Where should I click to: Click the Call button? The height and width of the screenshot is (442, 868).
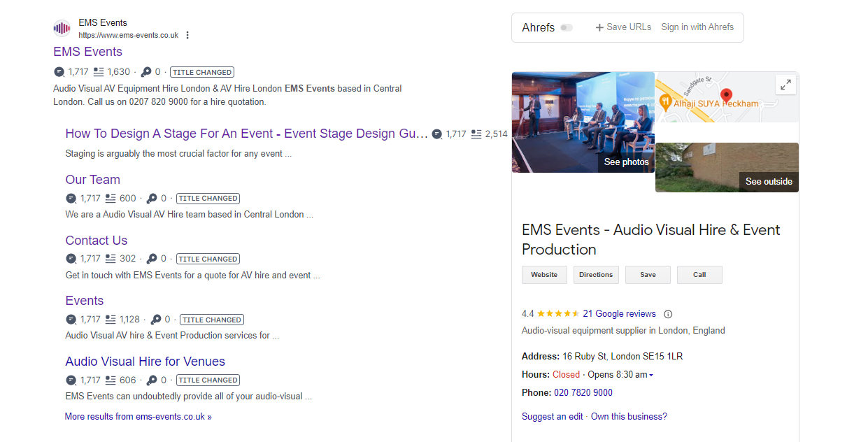(x=699, y=275)
